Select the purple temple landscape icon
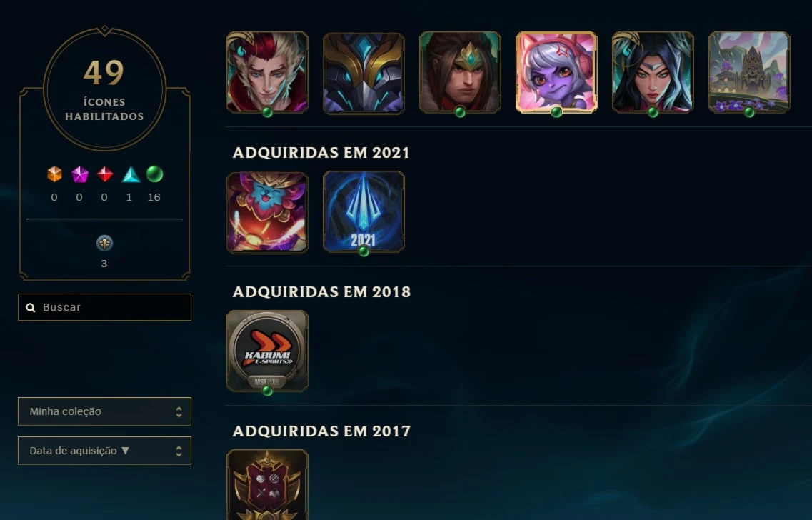This screenshot has height=520, width=812. coord(749,73)
